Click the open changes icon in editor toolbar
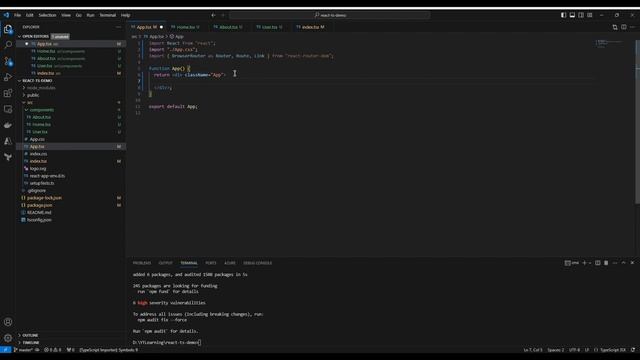Image resolution: width=640 pixels, height=360 pixels. click(x=615, y=27)
